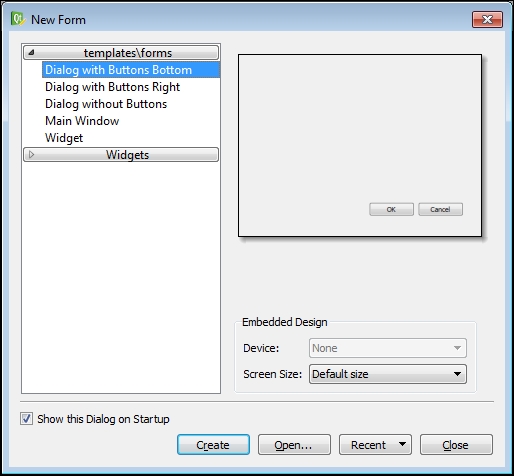Pick the Main Window template
The image size is (514, 476).
[82, 121]
